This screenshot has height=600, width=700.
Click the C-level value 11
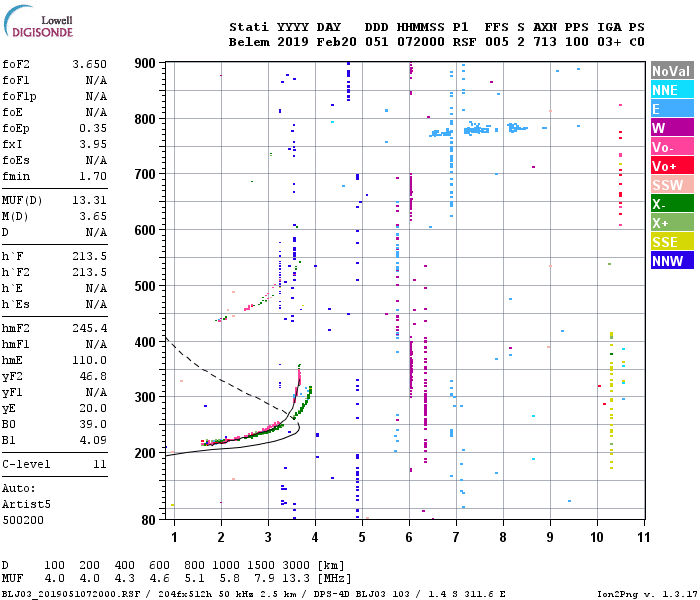point(100,464)
